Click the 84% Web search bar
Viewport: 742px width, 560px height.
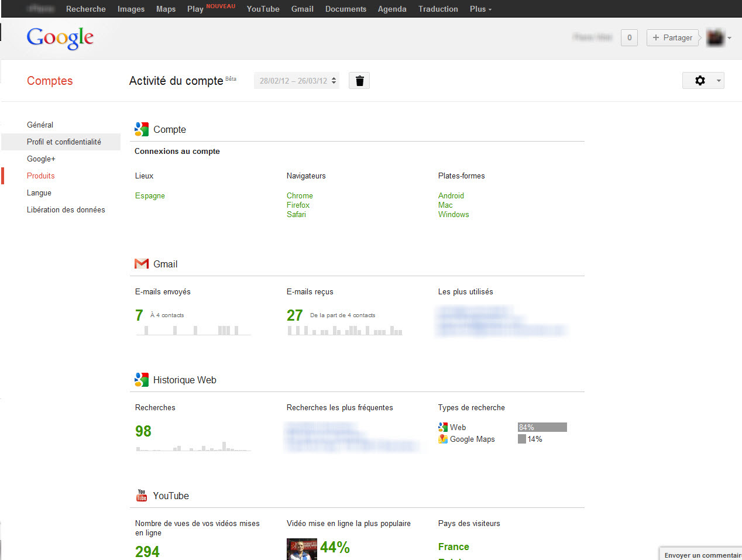coord(542,427)
